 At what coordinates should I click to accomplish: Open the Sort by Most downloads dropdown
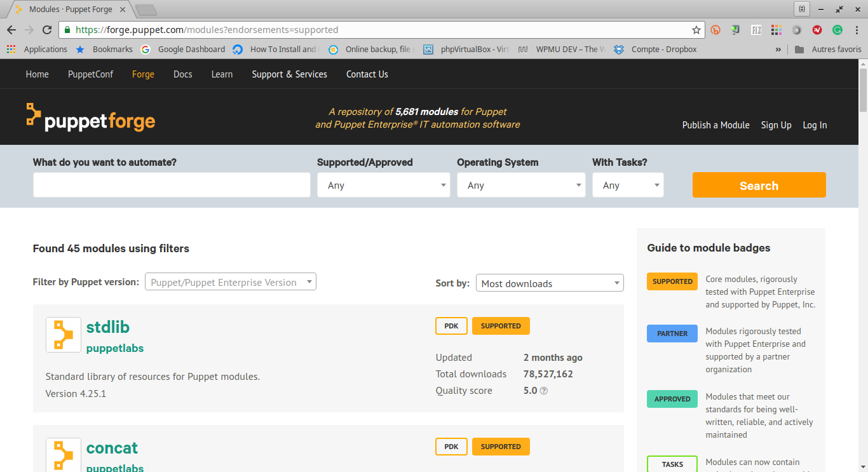click(550, 283)
